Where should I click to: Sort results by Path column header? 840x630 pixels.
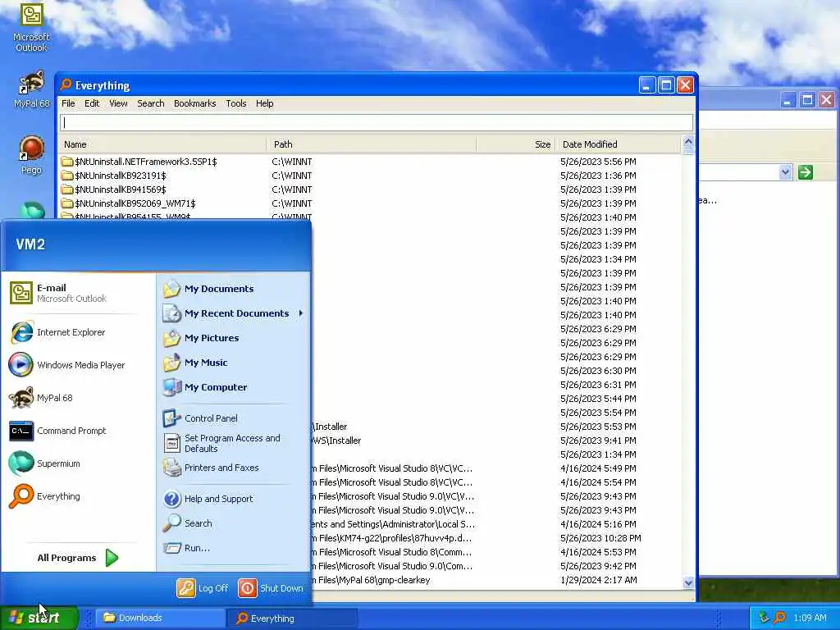[x=372, y=144]
